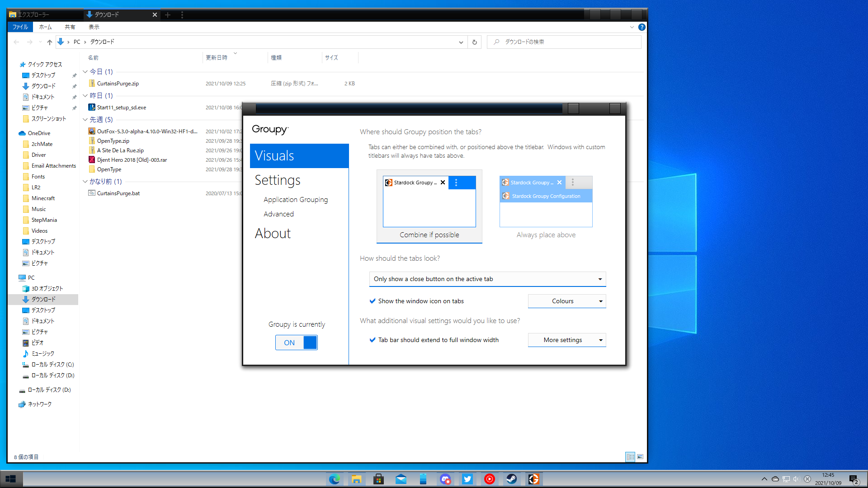Screen dimensions: 868x488
Task: Show hidden system tray icons
Action: point(764,479)
